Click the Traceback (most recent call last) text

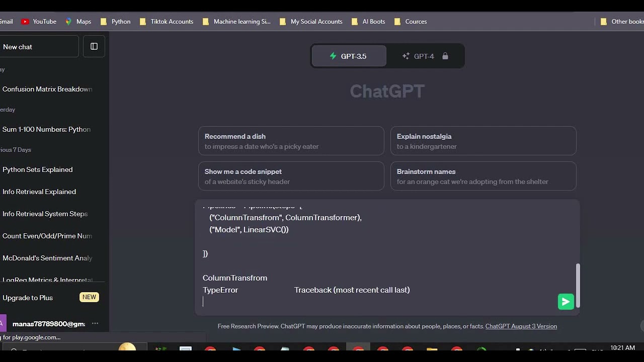(x=352, y=290)
